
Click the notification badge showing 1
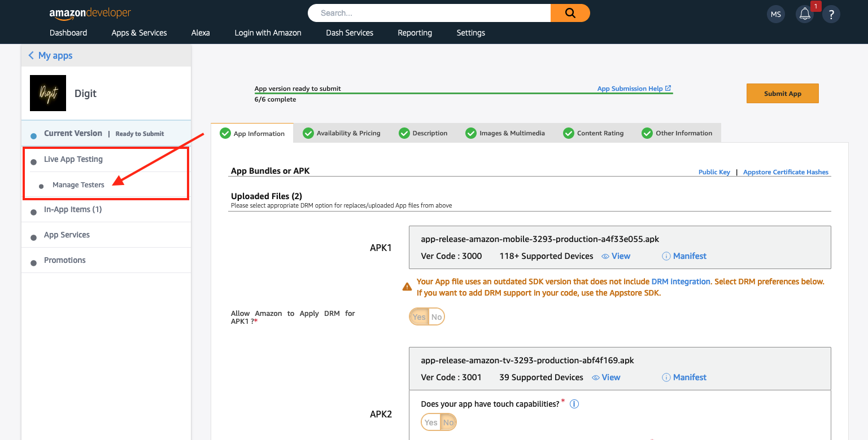coord(815,6)
